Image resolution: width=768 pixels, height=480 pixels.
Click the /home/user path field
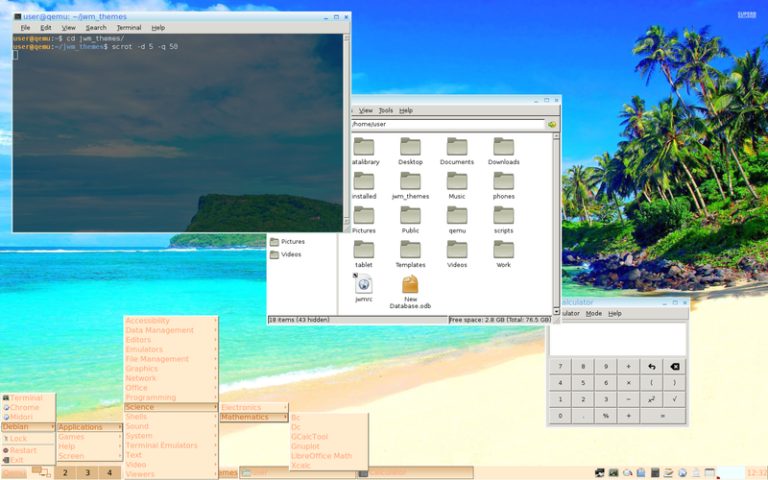pyautogui.click(x=447, y=124)
